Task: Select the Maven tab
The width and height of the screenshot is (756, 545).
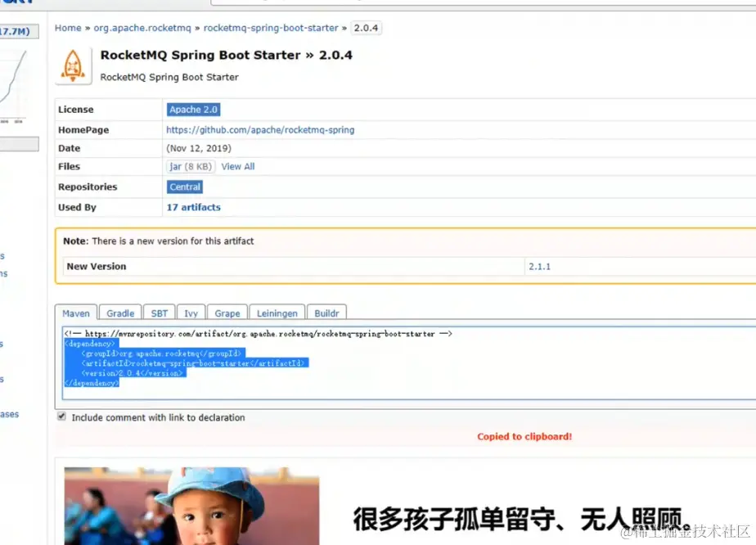Action: point(76,313)
